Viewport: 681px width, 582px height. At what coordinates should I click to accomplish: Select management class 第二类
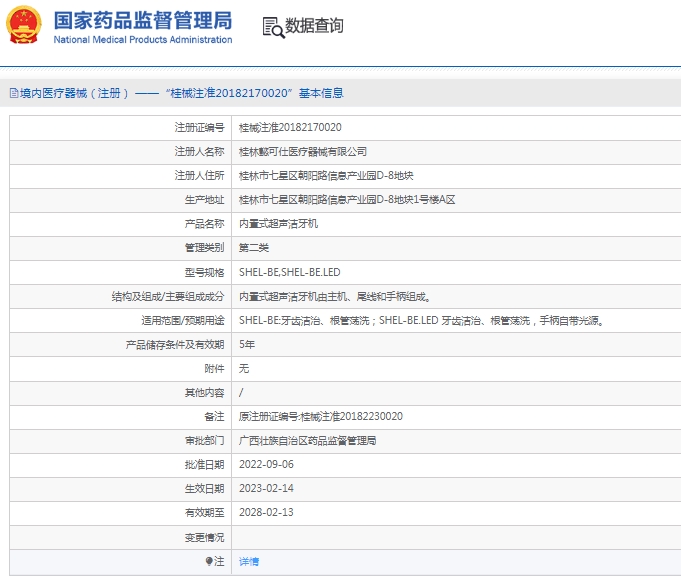point(254,248)
